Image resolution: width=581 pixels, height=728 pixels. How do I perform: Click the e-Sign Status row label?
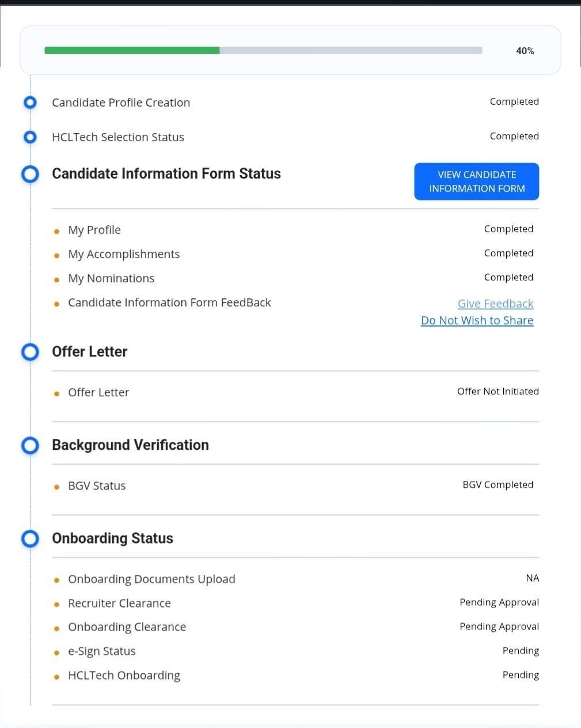102,651
